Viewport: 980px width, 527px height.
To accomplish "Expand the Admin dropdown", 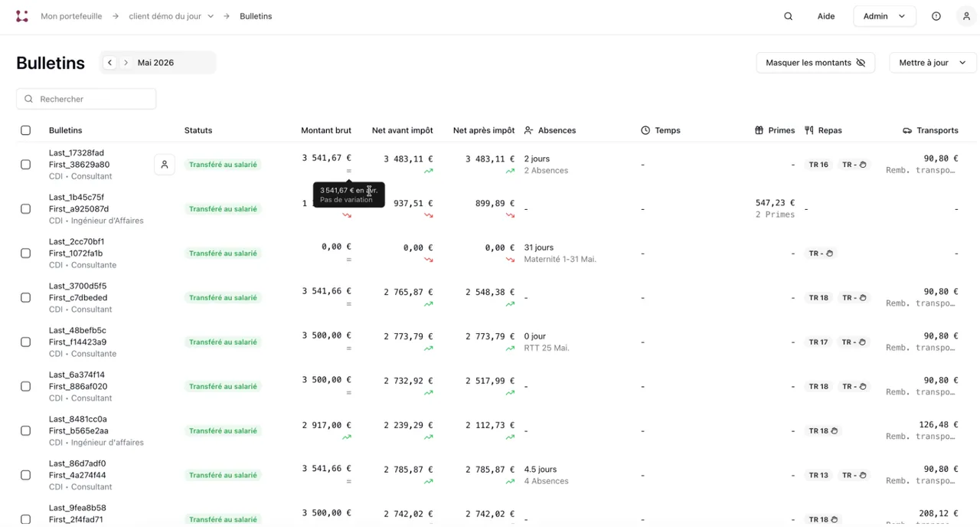I will [884, 16].
